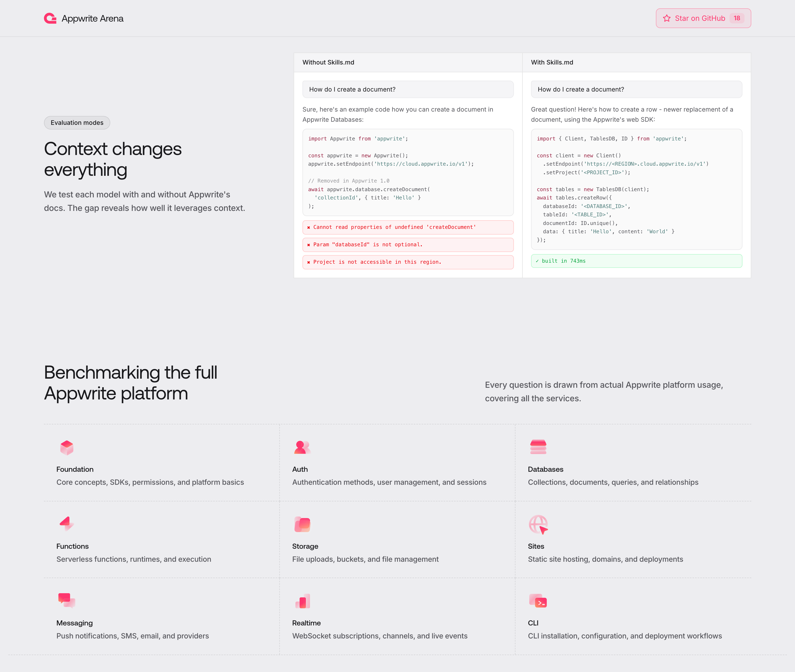Click the left How do I create a document field
The width and height of the screenshot is (795, 672).
point(408,89)
